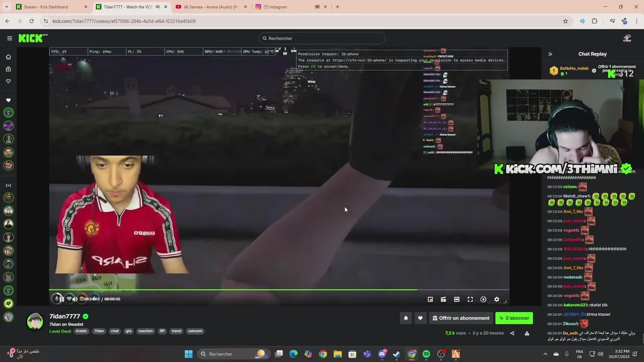Pause the video playback

[61, 299]
